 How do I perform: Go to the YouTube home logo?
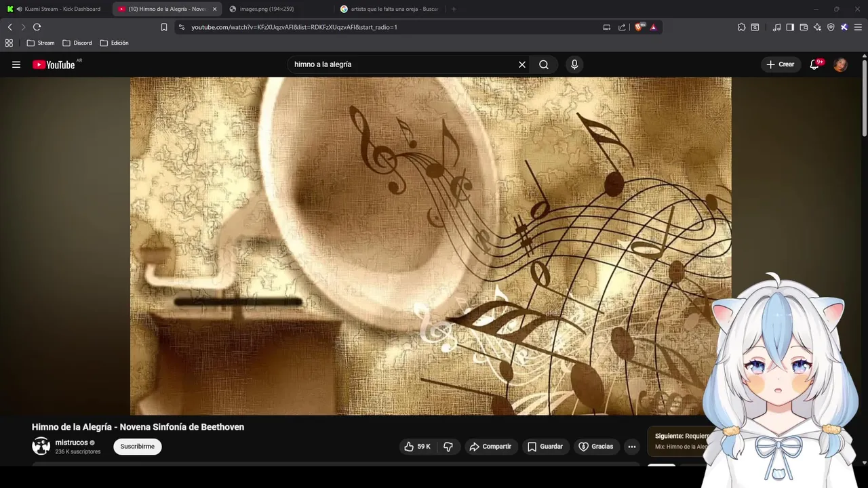click(x=54, y=64)
